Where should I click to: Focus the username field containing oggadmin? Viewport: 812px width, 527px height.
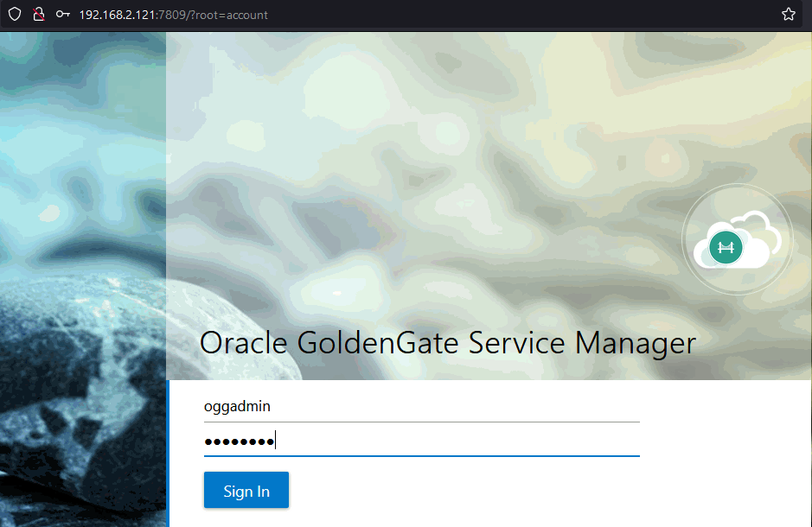point(421,406)
